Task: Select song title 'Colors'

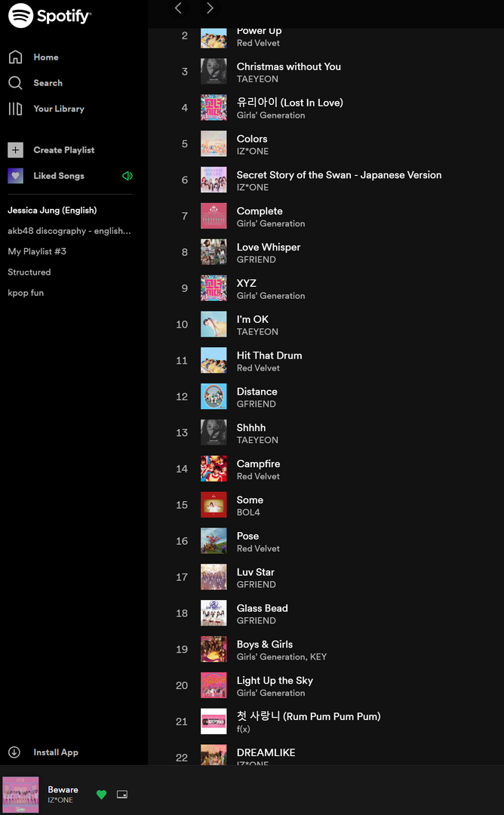Action: click(252, 139)
